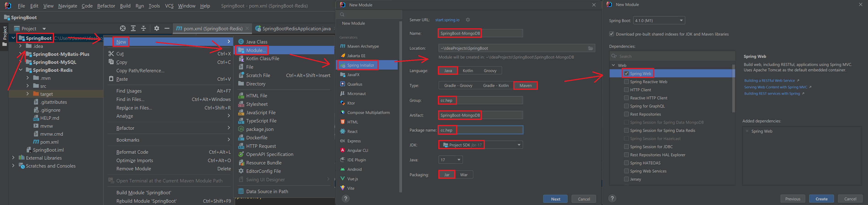Uncheck Download pre-built shared indexes
The image size is (868, 205).
pos(611,34)
